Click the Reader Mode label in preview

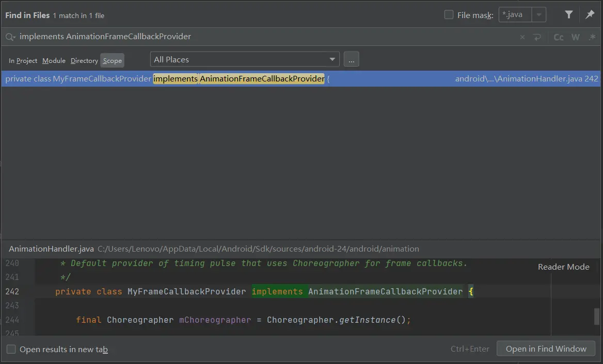[x=563, y=267]
